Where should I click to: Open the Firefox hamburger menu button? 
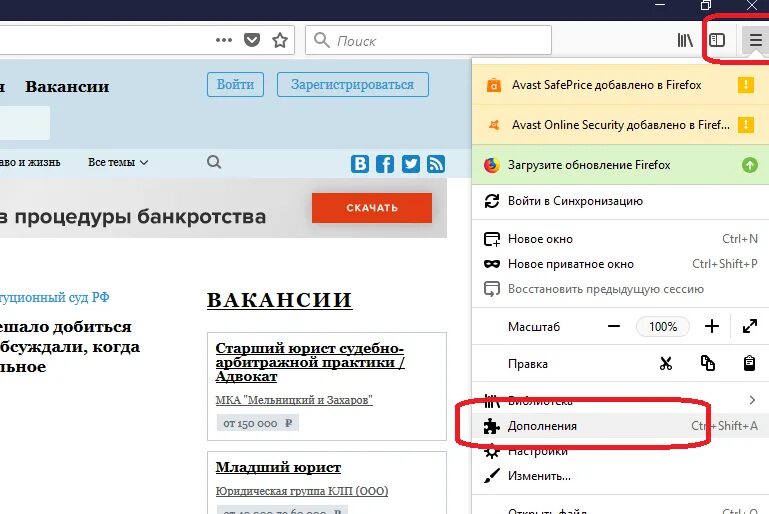pyautogui.click(x=755, y=40)
